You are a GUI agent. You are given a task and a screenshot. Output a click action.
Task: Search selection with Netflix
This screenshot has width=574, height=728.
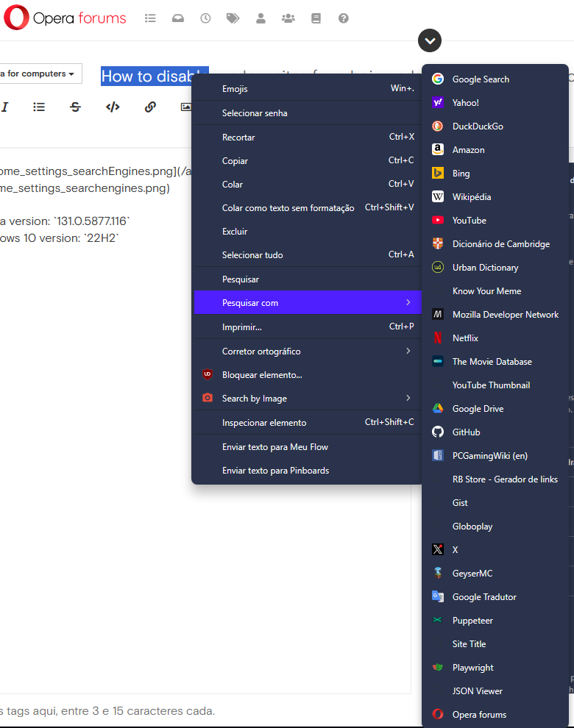pyautogui.click(x=495, y=338)
